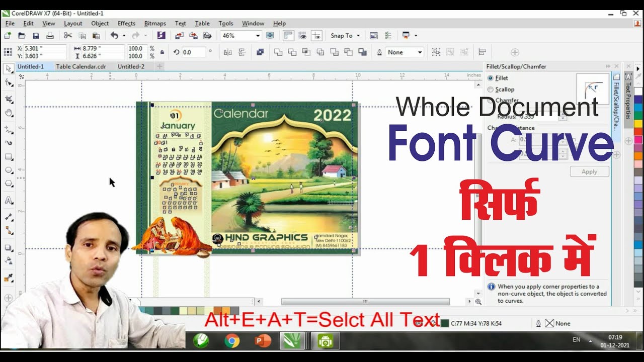Click the horizontal scrollbar thumb
644x362 pixels.
[x=365, y=301]
